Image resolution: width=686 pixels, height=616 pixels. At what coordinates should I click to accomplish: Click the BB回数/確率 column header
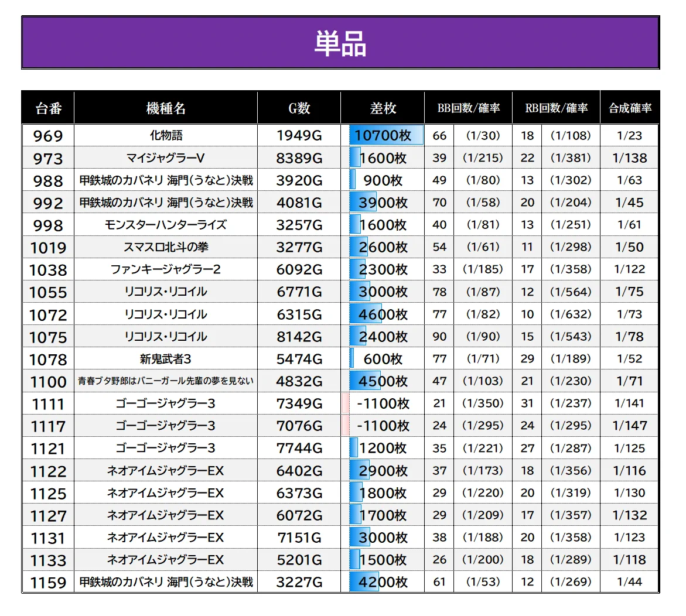pos(469,108)
